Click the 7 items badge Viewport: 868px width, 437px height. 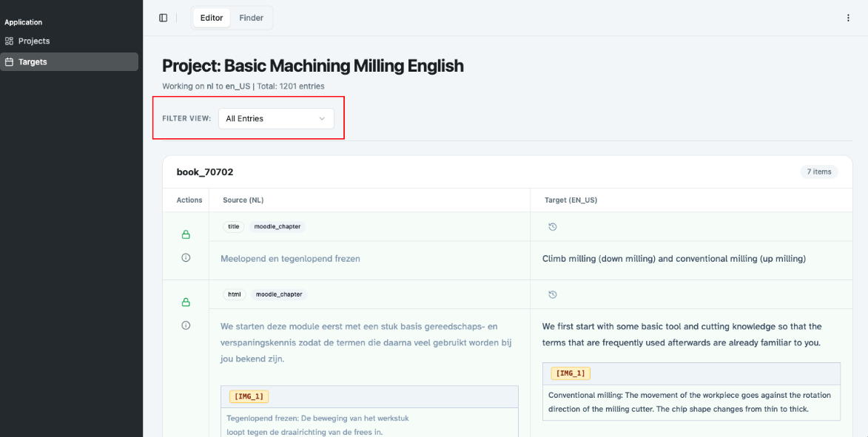pyautogui.click(x=819, y=172)
